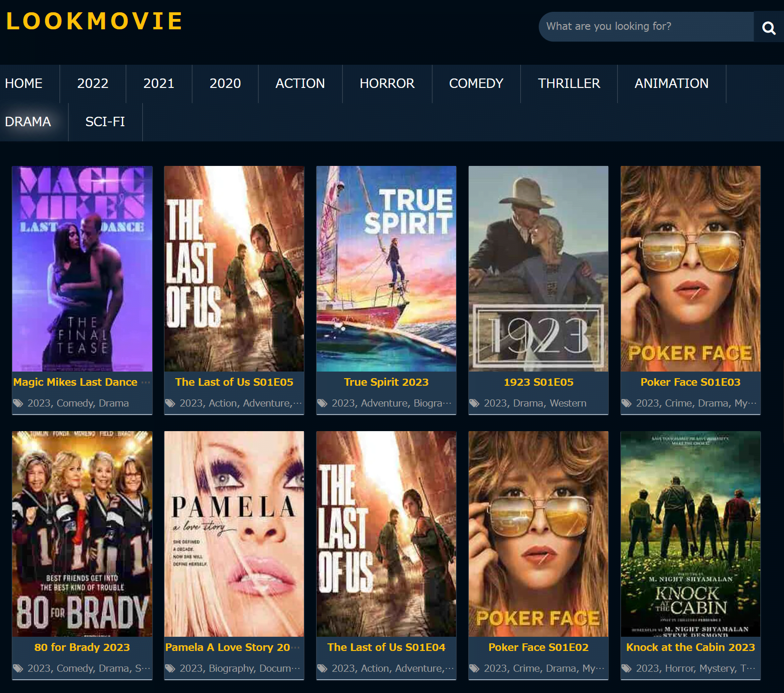The image size is (784, 693).
Task: Click '2023, Crime, Drama, My…' tags under Poker Face S01E03
Action: (x=696, y=403)
